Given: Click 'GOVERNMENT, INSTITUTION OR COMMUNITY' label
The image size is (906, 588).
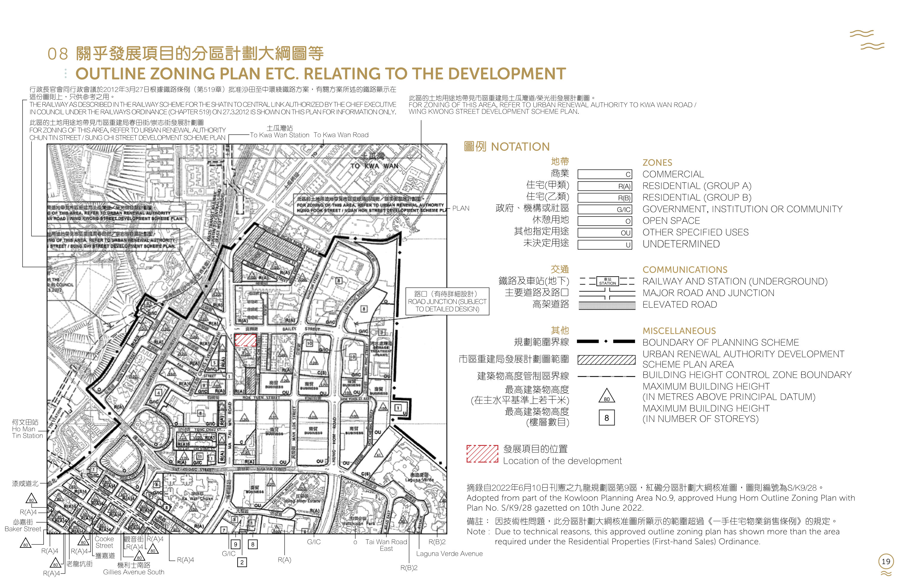Looking at the screenshot, I should (x=742, y=209).
